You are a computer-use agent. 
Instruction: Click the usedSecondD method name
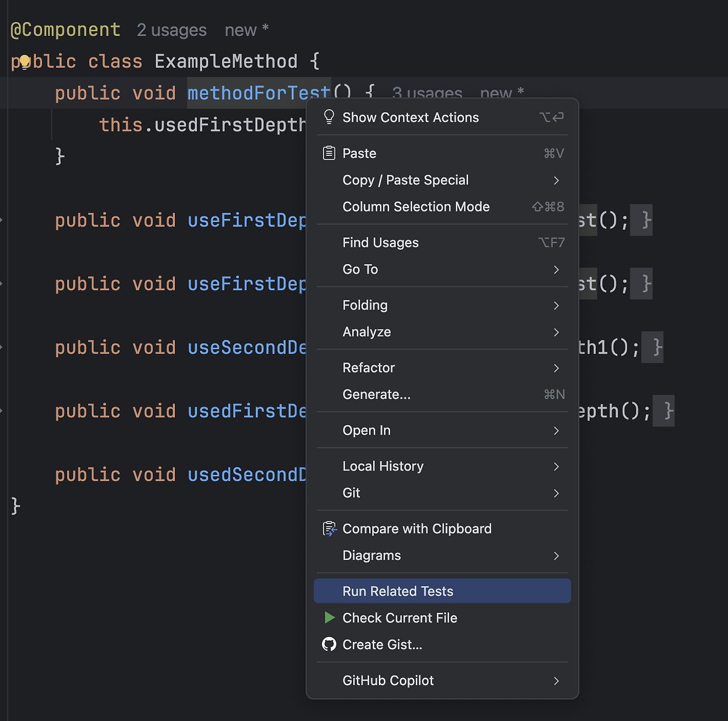click(x=247, y=475)
